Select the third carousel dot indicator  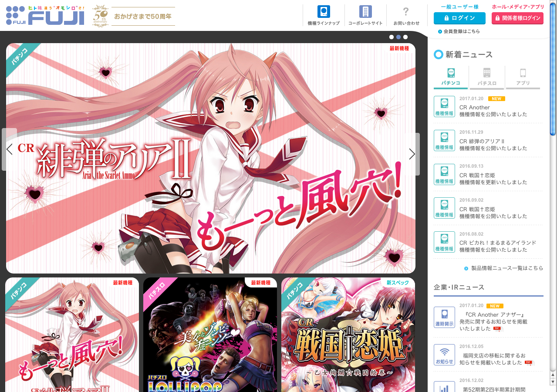click(x=405, y=37)
